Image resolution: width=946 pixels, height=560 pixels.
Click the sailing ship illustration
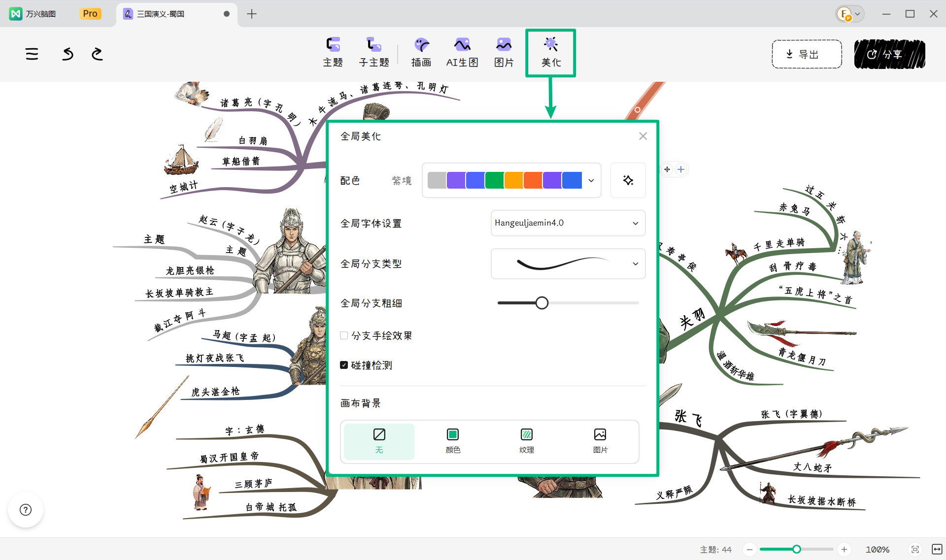coord(181,160)
